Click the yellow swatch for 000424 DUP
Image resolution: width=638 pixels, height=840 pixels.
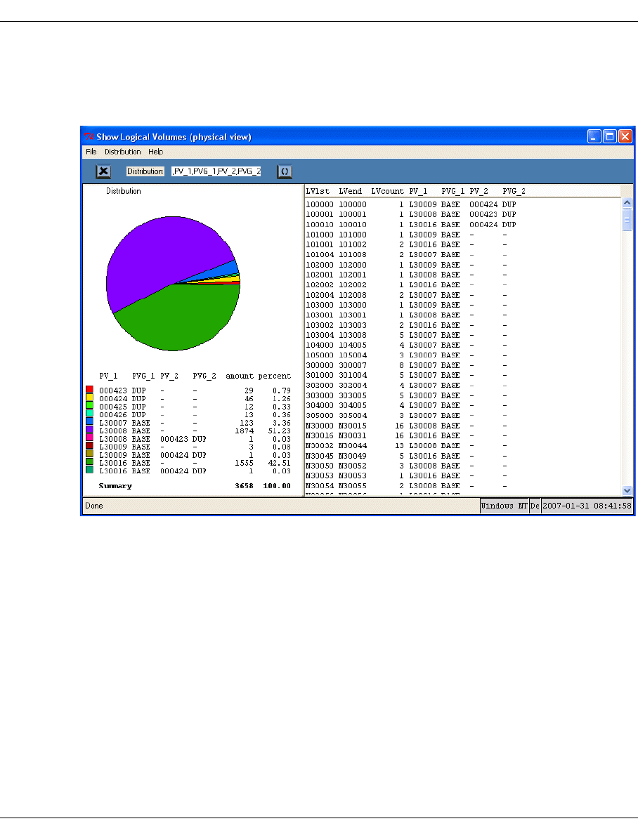[89, 398]
